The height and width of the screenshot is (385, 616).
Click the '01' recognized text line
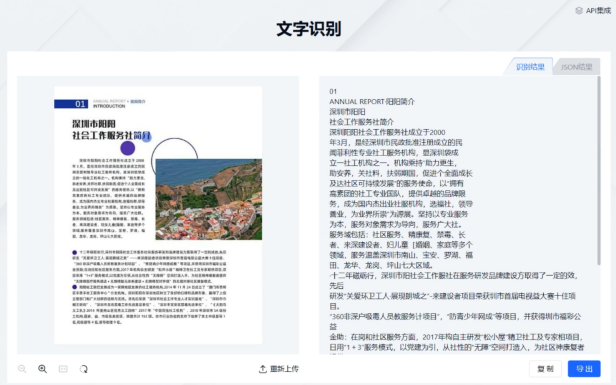tap(333, 92)
